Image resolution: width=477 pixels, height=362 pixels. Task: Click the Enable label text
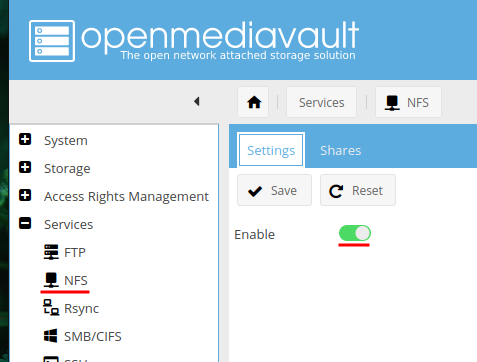coord(254,234)
